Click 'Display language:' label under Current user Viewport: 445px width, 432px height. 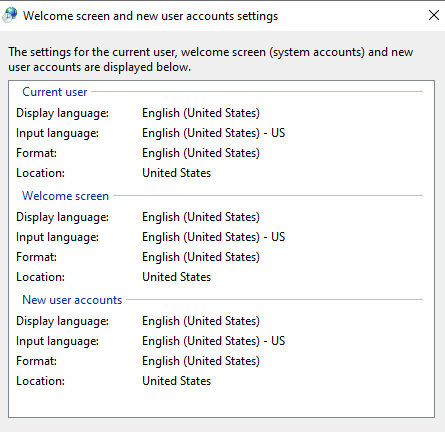62,113
